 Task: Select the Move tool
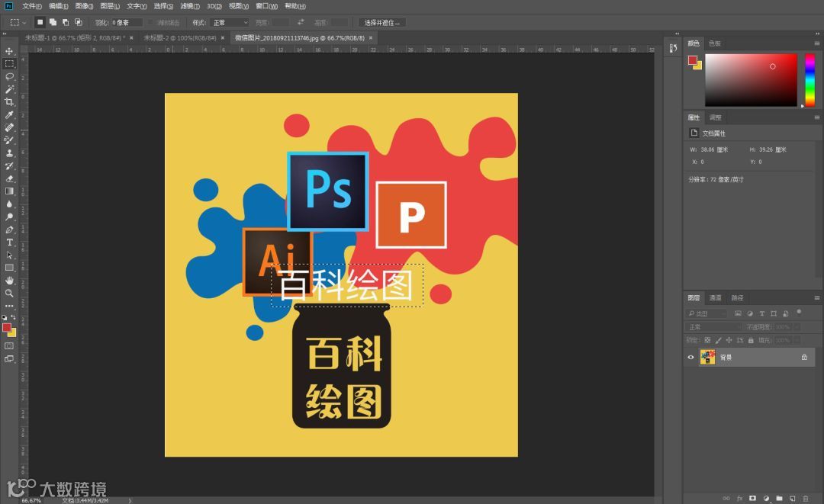(x=9, y=51)
